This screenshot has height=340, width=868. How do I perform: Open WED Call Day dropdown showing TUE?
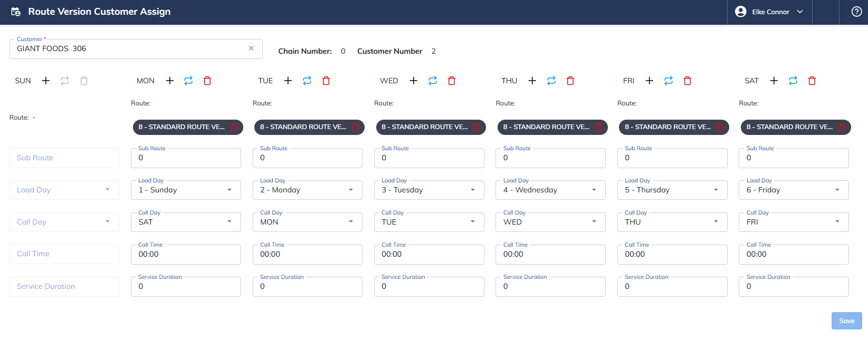click(x=429, y=222)
